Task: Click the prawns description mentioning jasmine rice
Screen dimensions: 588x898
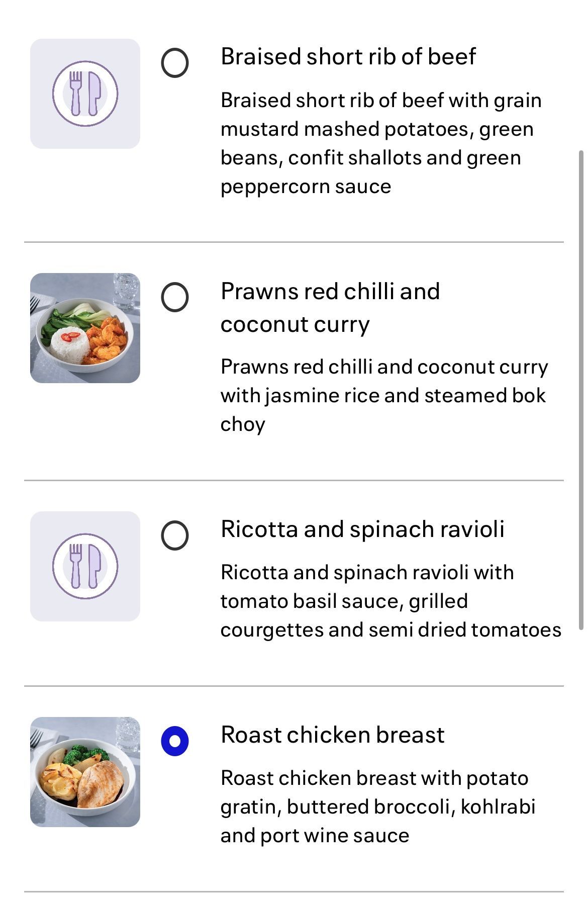Action: click(x=384, y=395)
